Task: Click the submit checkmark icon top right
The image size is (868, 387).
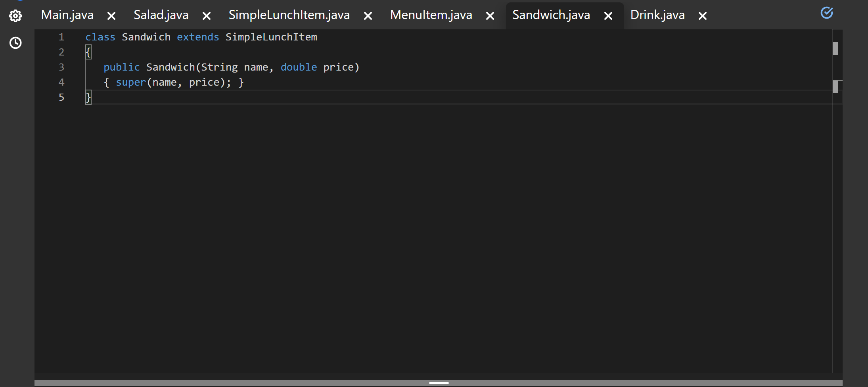Action: (x=827, y=13)
